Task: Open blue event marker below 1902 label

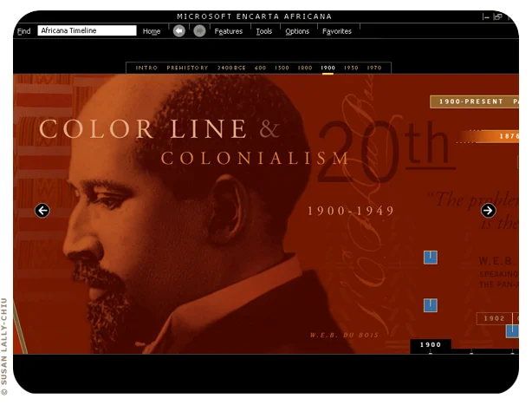Action: click(x=512, y=331)
